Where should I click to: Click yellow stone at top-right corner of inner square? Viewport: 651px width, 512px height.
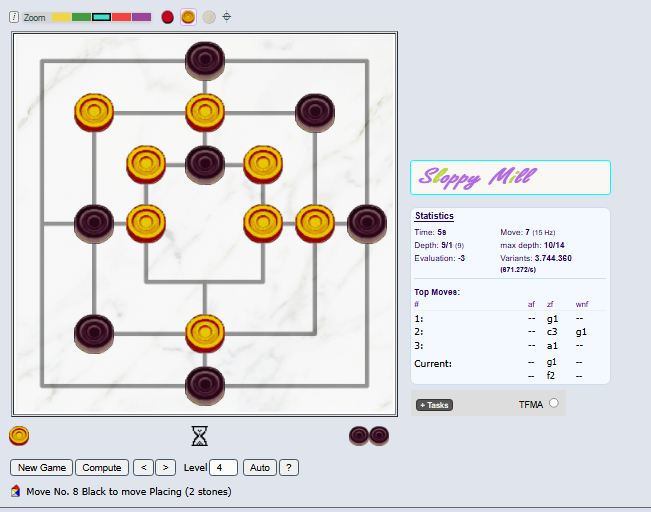pos(263,164)
